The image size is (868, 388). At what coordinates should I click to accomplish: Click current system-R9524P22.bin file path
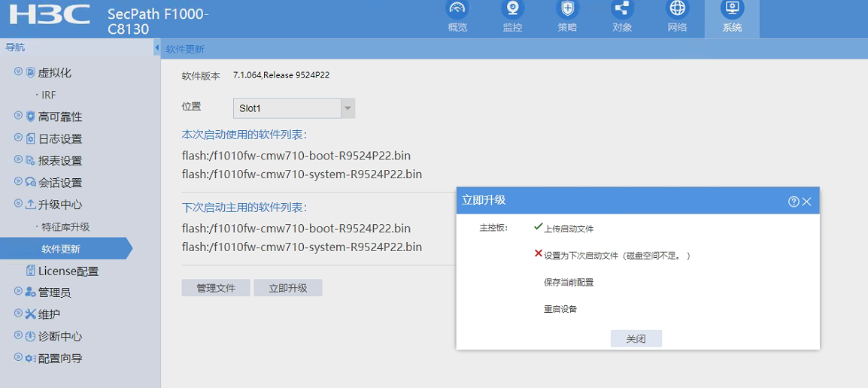(x=302, y=174)
